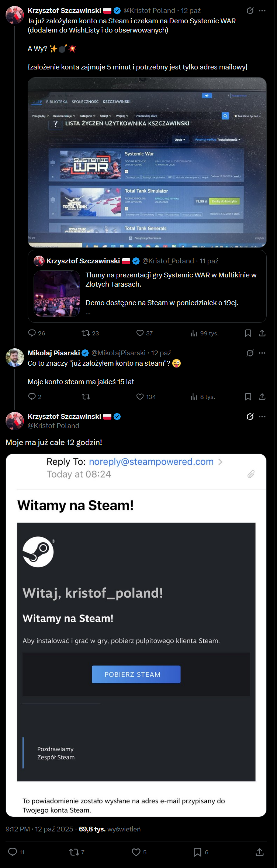Like the main tweet with 5 likes

click(136, 852)
